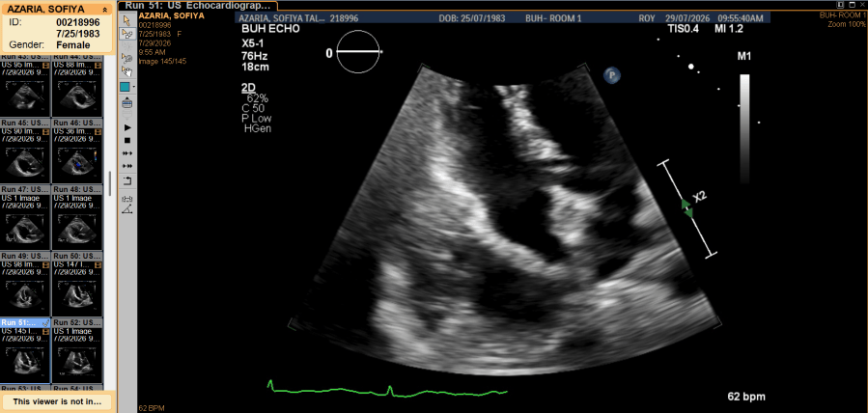Select the angle measurement tool
The width and height of the screenshot is (868, 413).
pyautogui.click(x=126, y=209)
